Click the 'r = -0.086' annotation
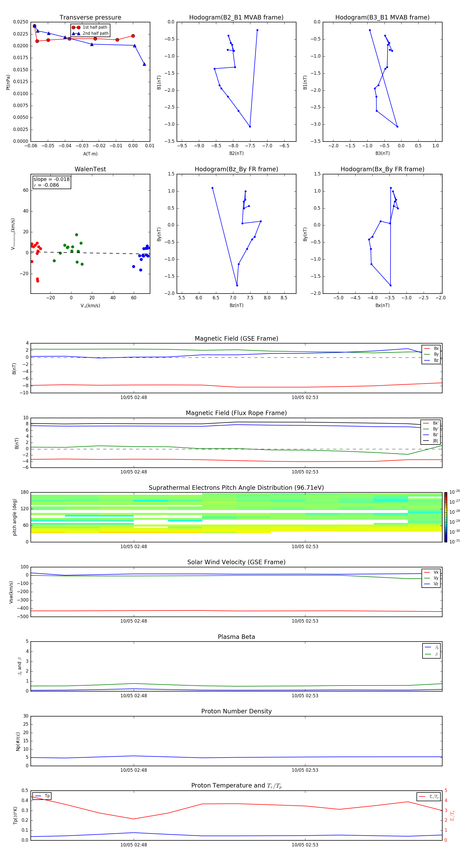The image size is (473, 868). coord(47,185)
